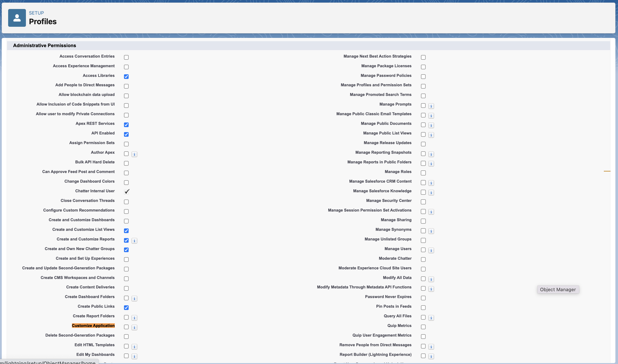The width and height of the screenshot is (618, 364).
Task: Click the Profiles page title
Action: coord(43,22)
